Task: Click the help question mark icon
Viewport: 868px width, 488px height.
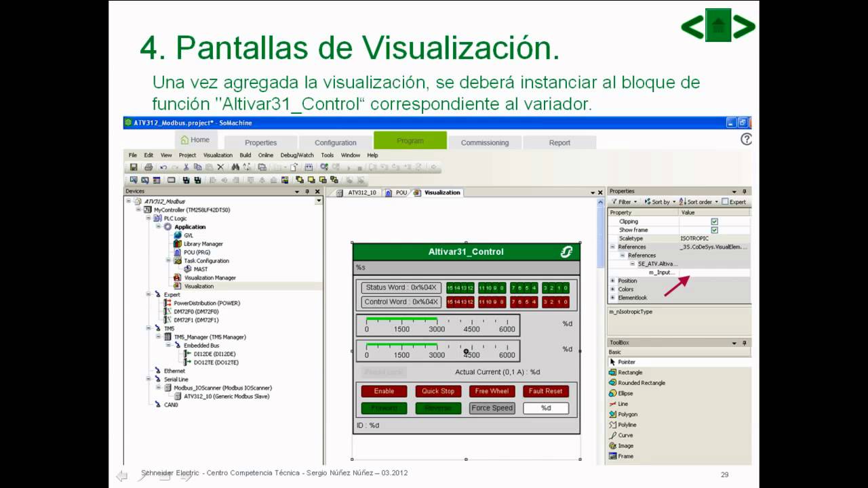Action: coord(746,139)
